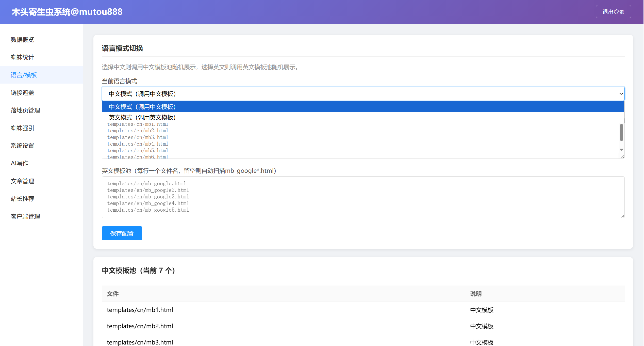Navigate to 文章管理
The image size is (644, 346).
tap(41, 181)
